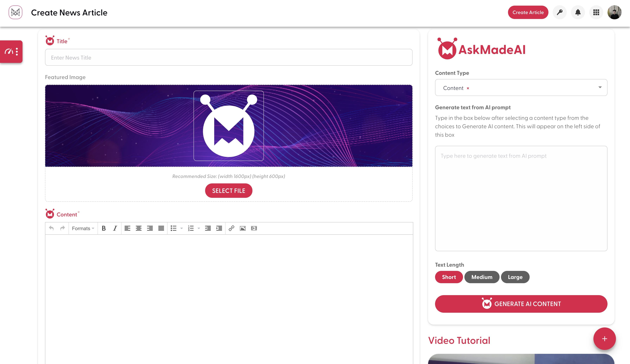Screen dimensions: 630x364
Task: Click the insert image icon in editor
Action: 243,228
